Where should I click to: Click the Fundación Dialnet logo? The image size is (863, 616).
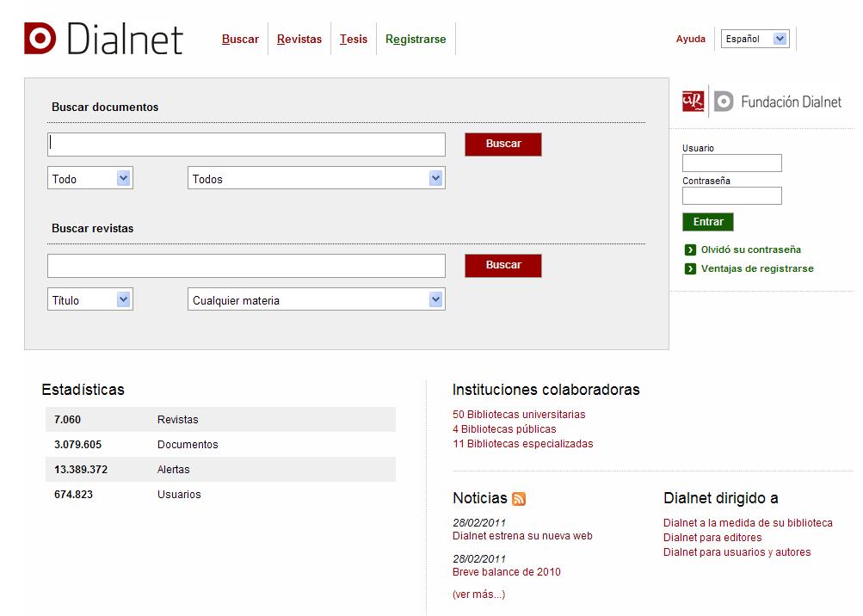778,102
